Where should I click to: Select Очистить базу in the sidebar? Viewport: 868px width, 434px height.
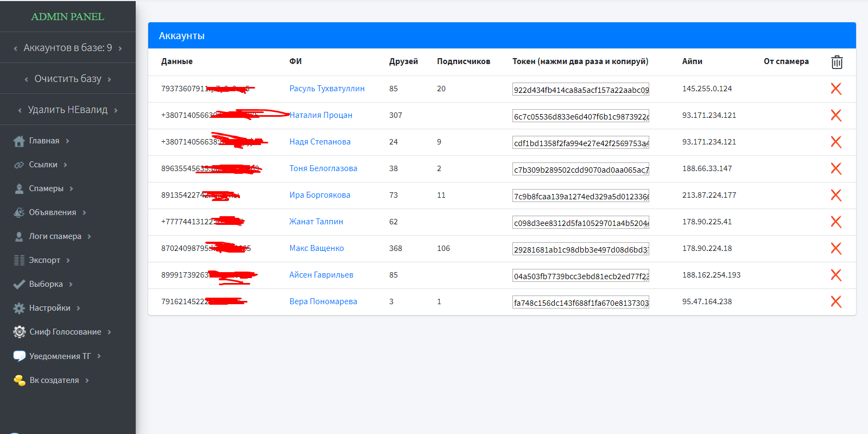(x=68, y=79)
